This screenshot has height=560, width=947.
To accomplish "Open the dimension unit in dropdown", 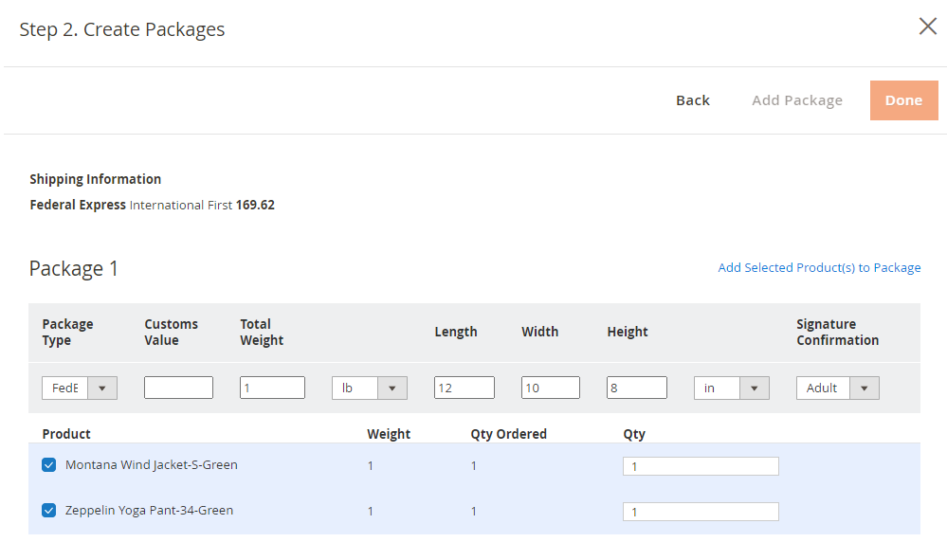I will [732, 388].
